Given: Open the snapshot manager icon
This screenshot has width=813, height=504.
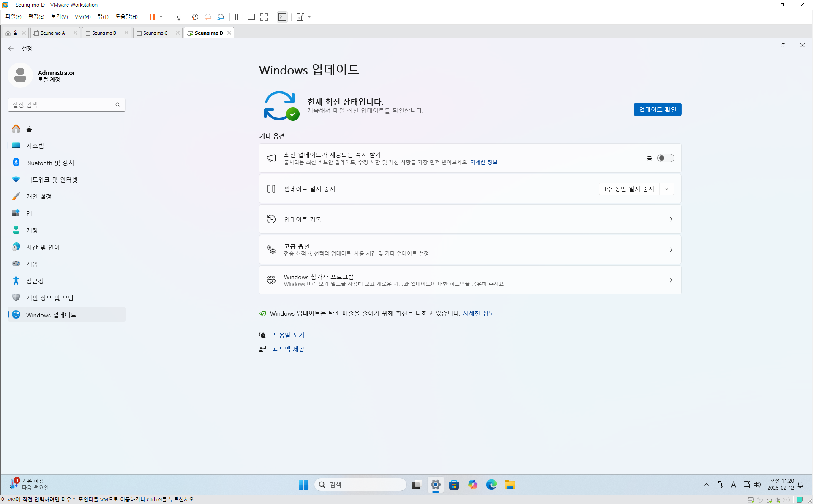Looking at the screenshot, I should click(x=221, y=17).
